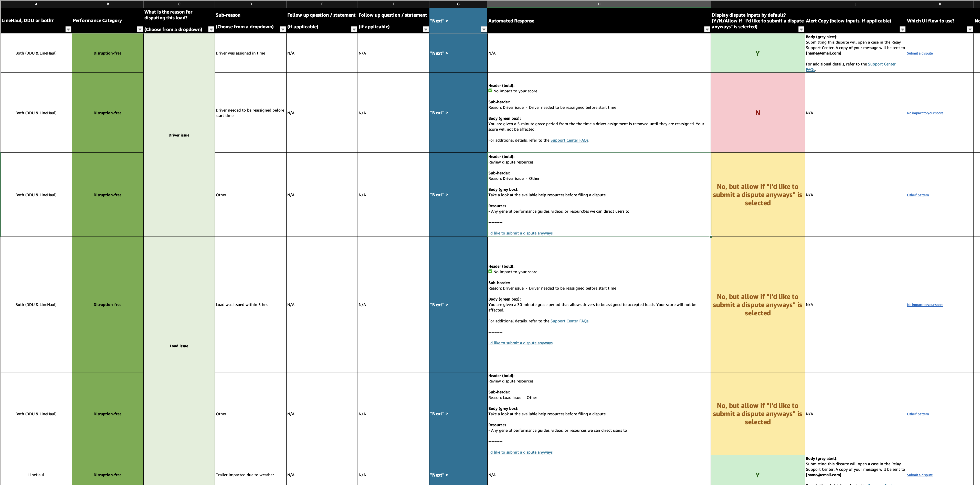Open the '"Next" >' column filter dropdown
The height and width of the screenshot is (485, 980).
[483, 30]
